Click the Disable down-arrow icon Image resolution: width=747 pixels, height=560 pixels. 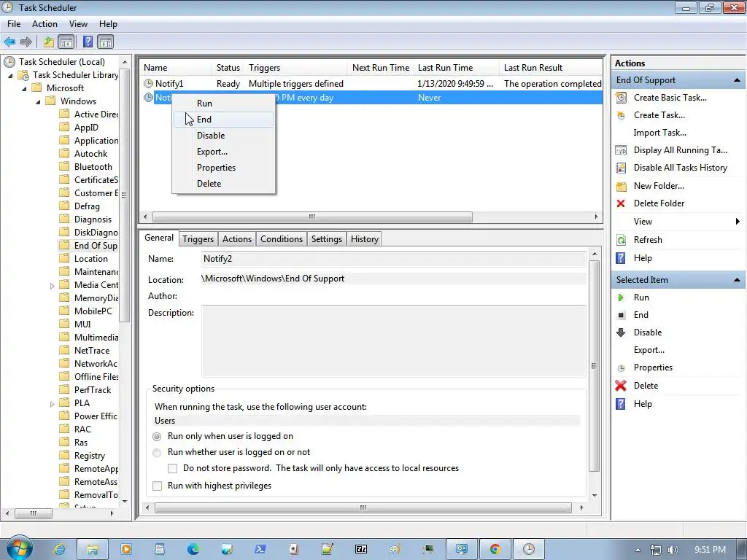coord(621,332)
